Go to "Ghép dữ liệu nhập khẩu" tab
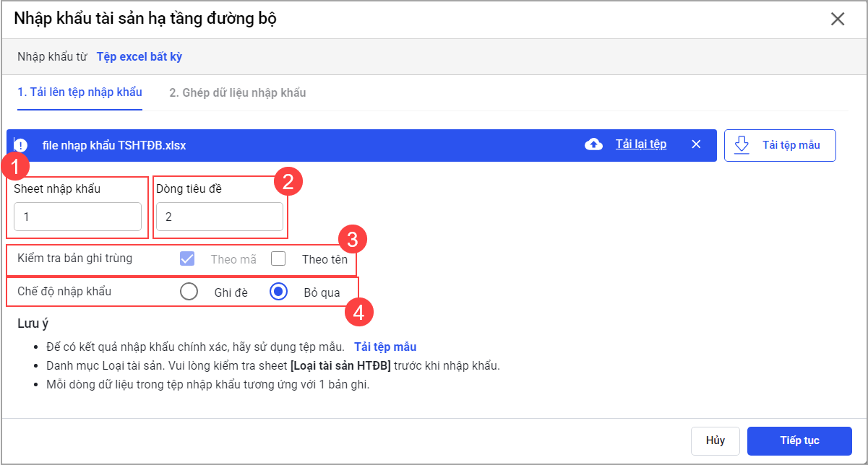 point(237,92)
